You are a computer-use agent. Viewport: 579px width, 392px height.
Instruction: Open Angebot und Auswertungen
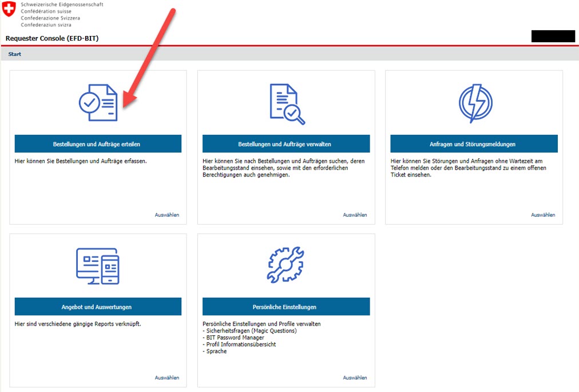98,307
